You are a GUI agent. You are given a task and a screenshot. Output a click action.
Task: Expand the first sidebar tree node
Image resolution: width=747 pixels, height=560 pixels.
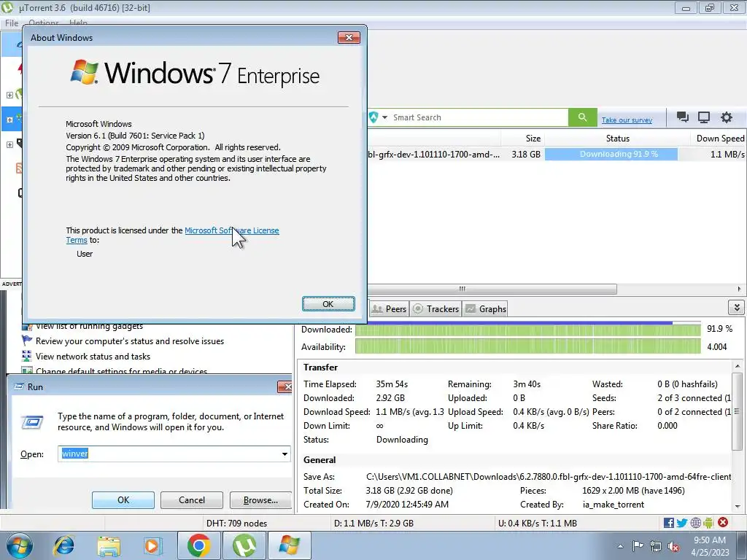tap(9, 95)
